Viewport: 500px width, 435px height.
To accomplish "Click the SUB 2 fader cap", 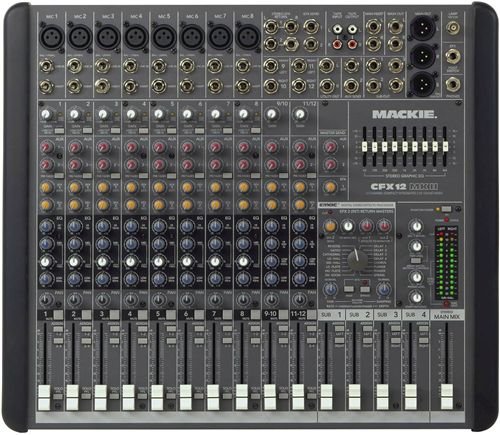I will tap(354, 397).
